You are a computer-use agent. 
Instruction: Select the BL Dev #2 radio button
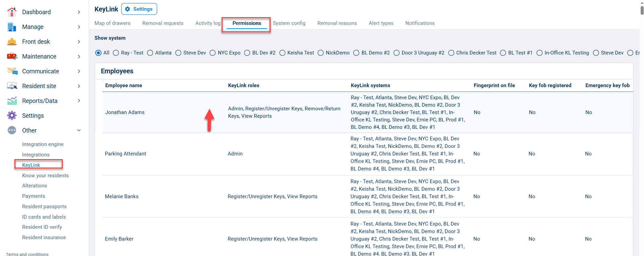247,53
